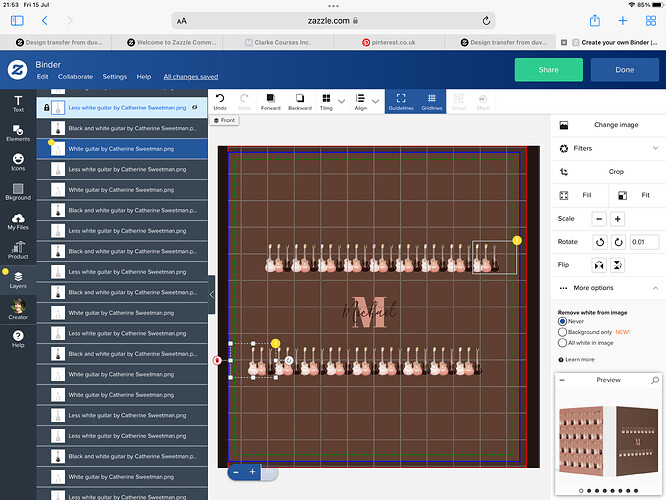Click the Done button

click(x=624, y=70)
